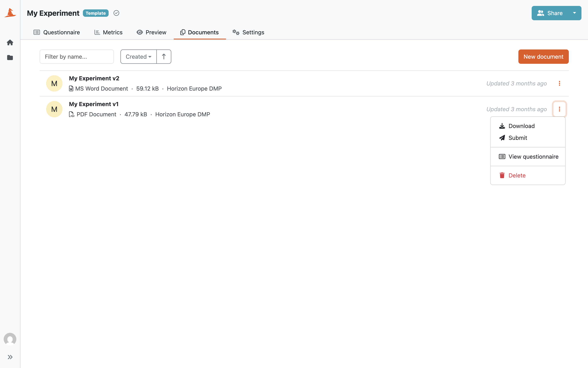
Task: Open the user profile avatar
Action: (x=10, y=339)
